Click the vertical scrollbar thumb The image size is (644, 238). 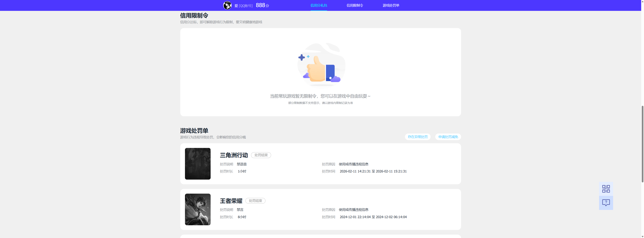tap(642, 144)
